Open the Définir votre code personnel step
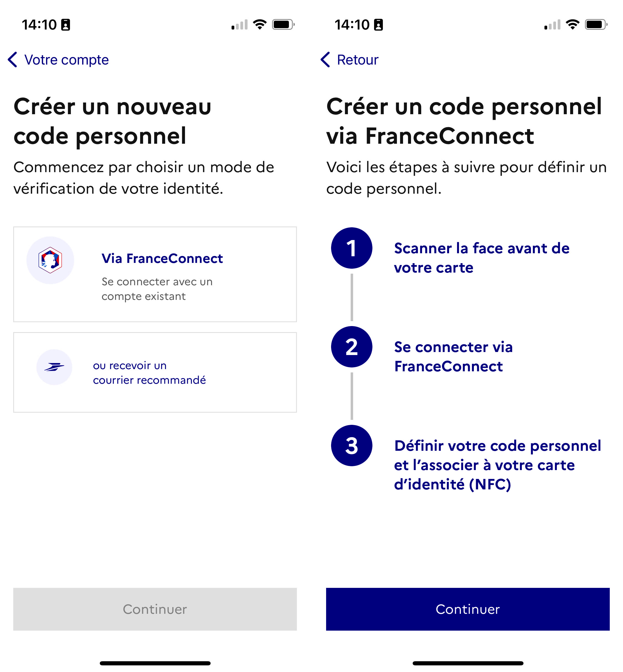This screenshot has height=672, width=623. pyautogui.click(x=498, y=465)
